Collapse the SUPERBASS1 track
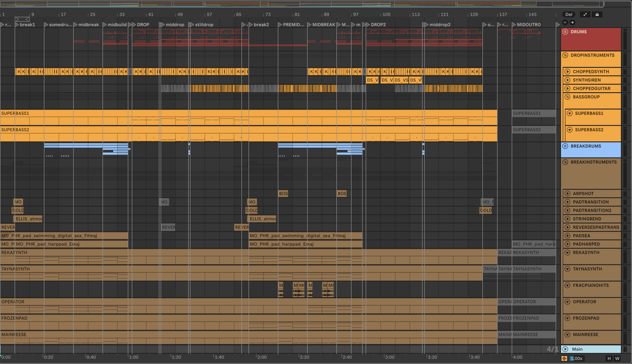Image resolution: width=632 pixels, height=364 pixels. pyautogui.click(x=570, y=114)
